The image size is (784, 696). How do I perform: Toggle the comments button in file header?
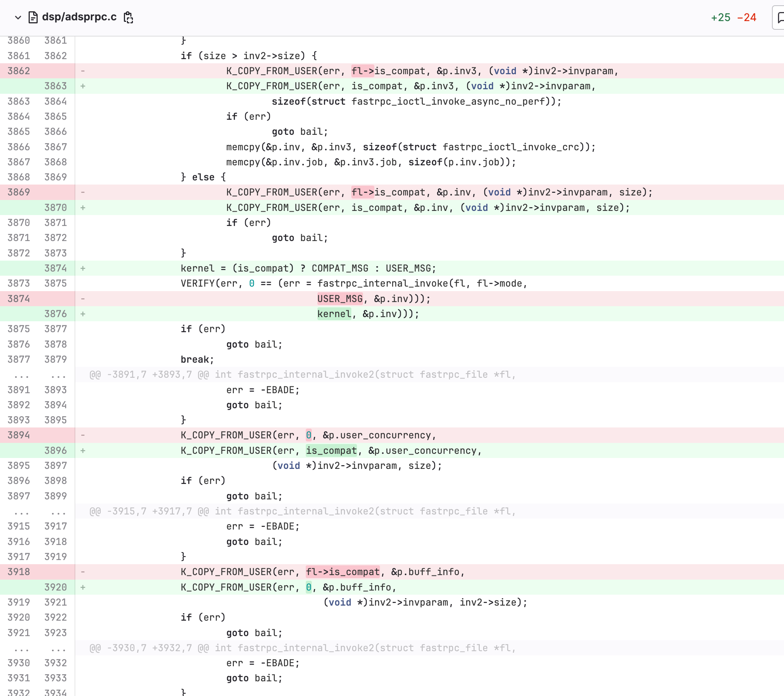[779, 17]
